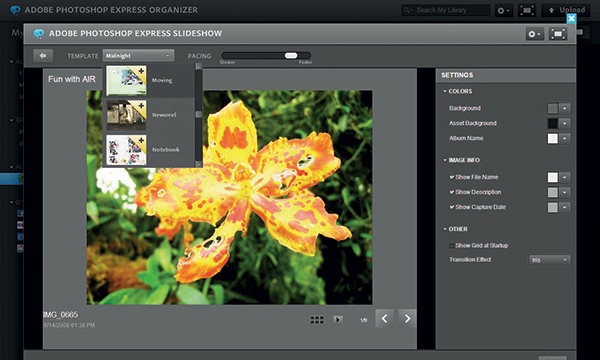Image resolution: width=600 pixels, height=360 pixels.
Task: Select the Notebook template
Action: coord(149,150)
